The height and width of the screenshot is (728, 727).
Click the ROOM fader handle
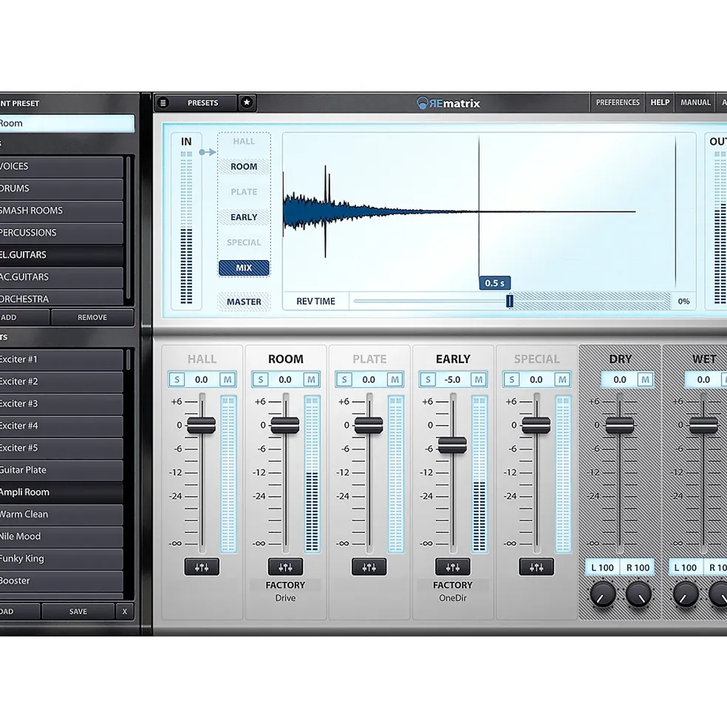pos(285,425)
